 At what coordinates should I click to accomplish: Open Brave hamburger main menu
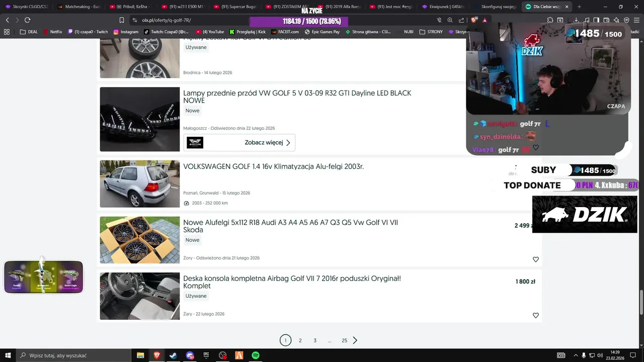coord(636,20)
